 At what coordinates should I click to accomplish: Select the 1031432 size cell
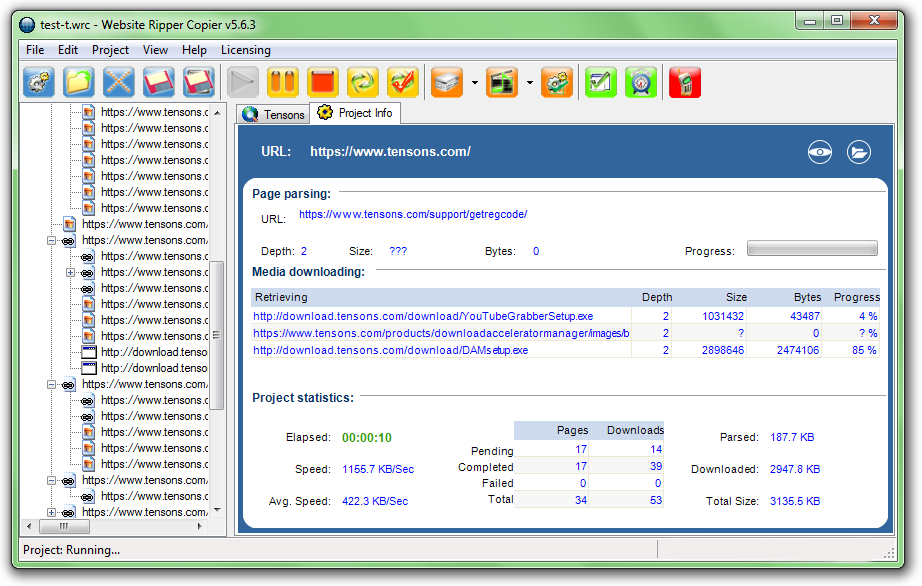pos(723,316)
